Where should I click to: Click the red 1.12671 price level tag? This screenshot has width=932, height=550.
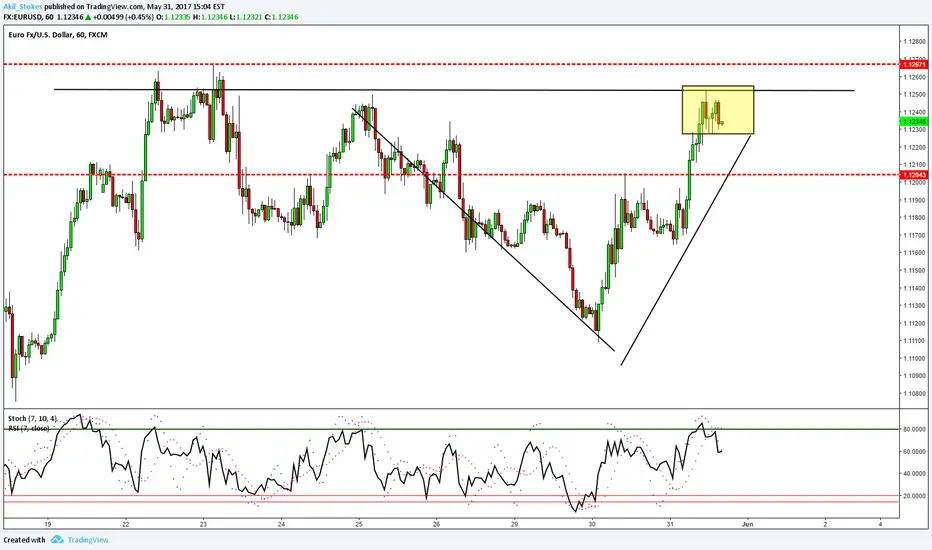(x=914, y=64)
